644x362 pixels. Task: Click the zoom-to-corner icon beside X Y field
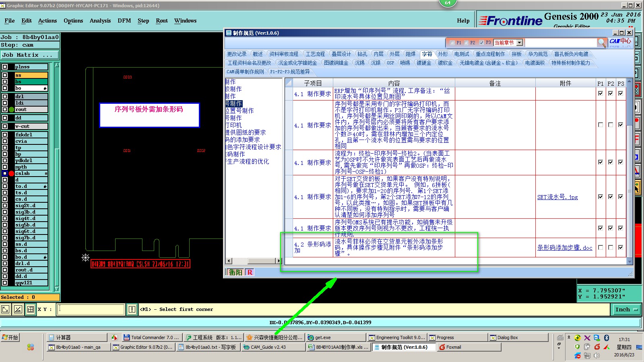5,309
